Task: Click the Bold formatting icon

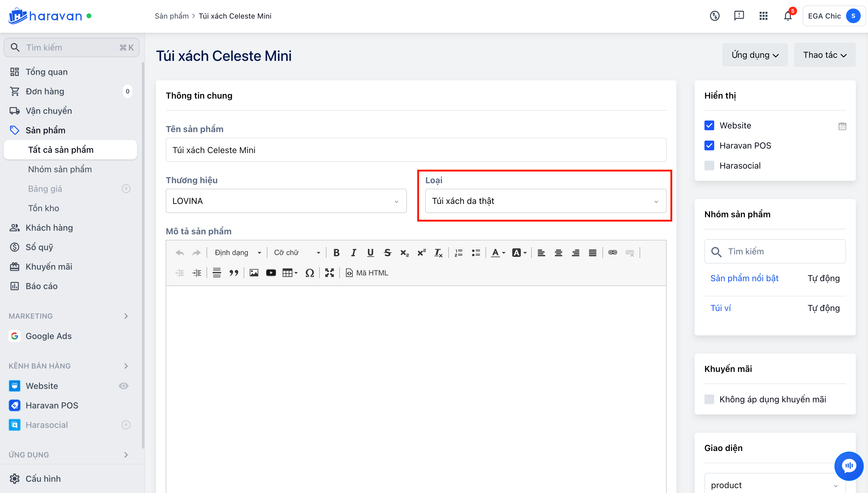Action: click(336, 253)
